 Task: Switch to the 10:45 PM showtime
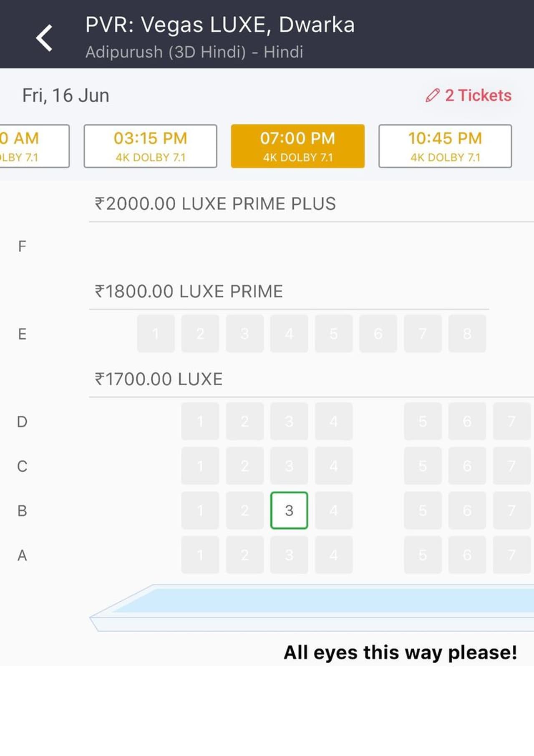(445, 146)
